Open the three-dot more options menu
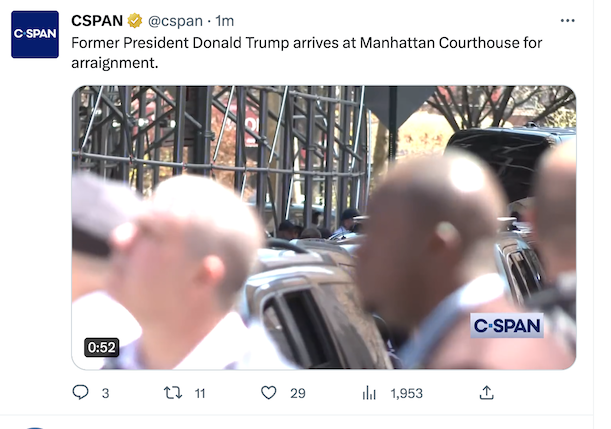611x429 pixels. (x=567, y=21)
